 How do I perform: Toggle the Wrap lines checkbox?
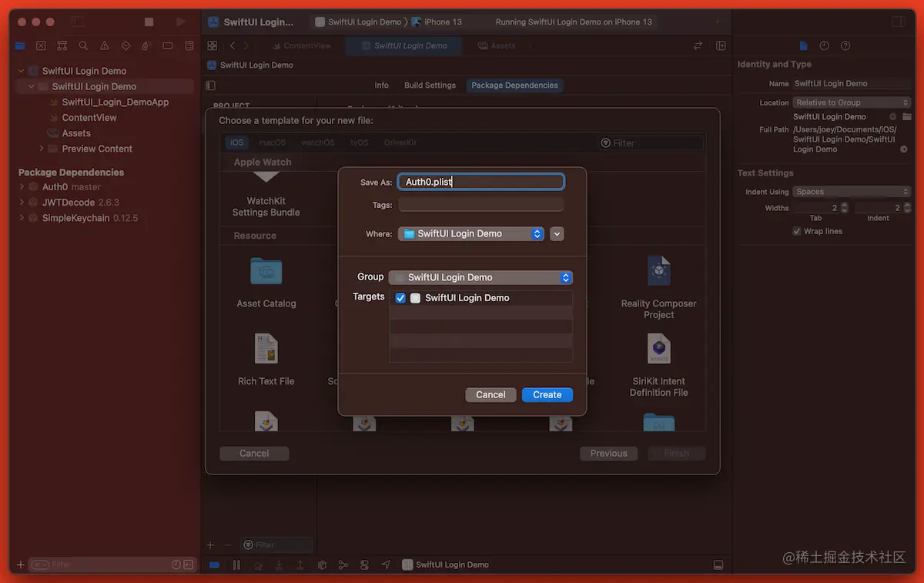(x=797, y=231)
